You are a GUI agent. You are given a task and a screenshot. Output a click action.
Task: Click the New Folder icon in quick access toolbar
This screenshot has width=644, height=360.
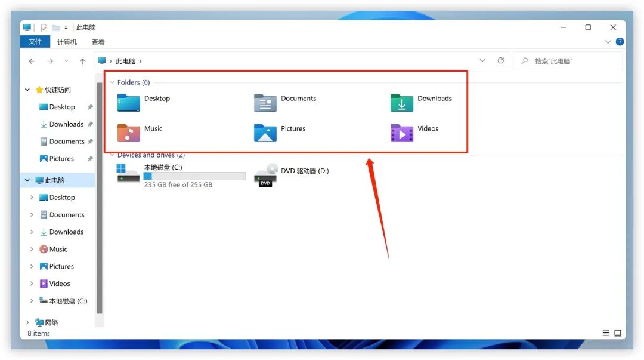55,27
